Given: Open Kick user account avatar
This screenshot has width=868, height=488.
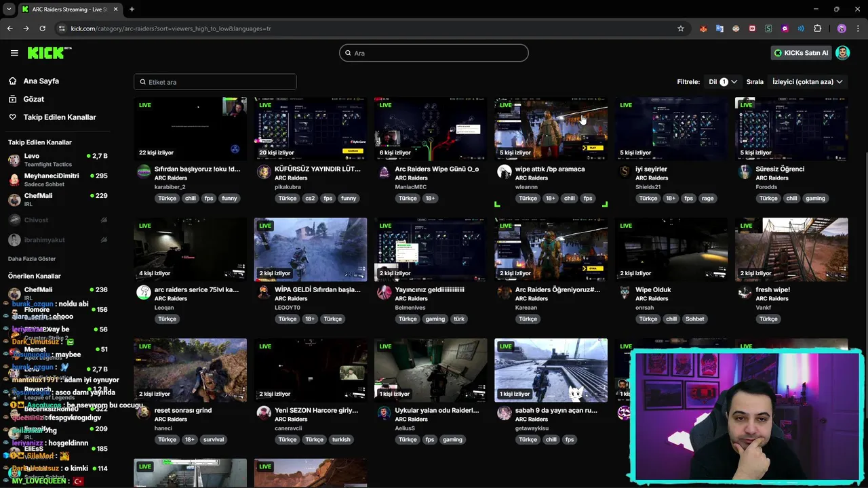Looking at the screenshot, I should [843, 53].
